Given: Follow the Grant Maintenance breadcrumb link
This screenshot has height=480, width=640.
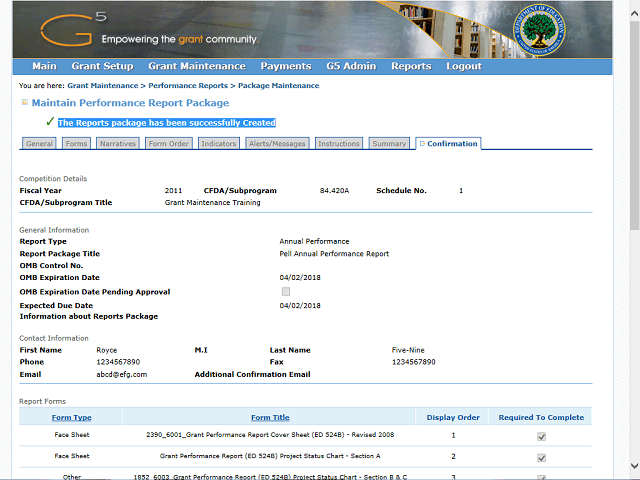Looking at the screenshot, I should (103, 86).
